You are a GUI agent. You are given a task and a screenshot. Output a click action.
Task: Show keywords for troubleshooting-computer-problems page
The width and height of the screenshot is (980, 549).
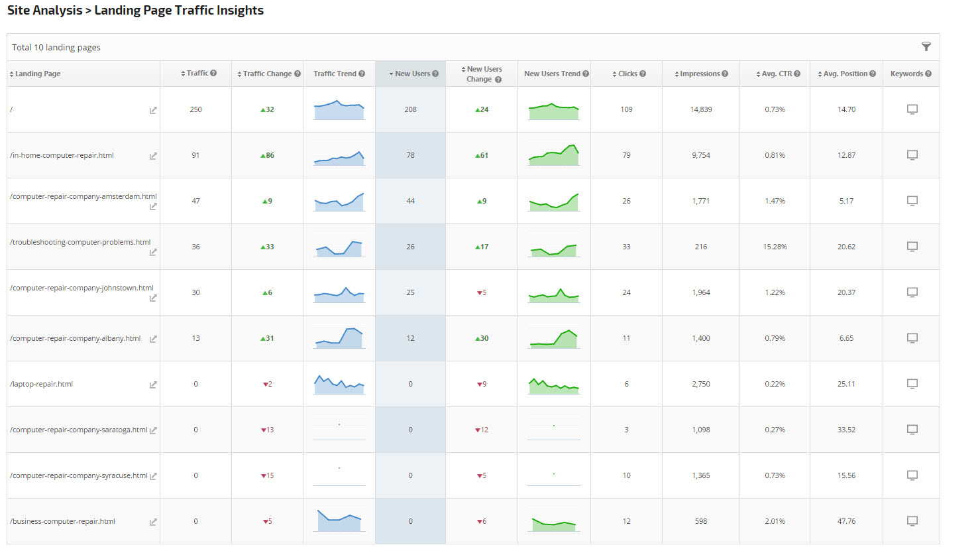tap(912, 247)
